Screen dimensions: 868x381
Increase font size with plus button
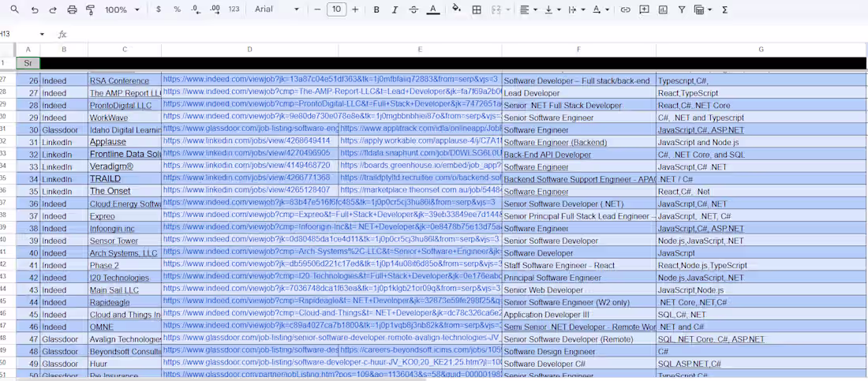pos(355,9)
